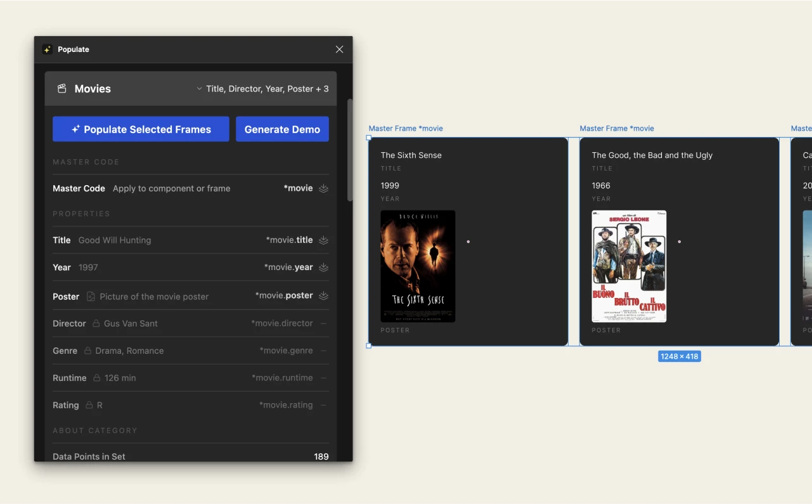
Task: Click the lock icon next to Genre
Action: (88, 351)
